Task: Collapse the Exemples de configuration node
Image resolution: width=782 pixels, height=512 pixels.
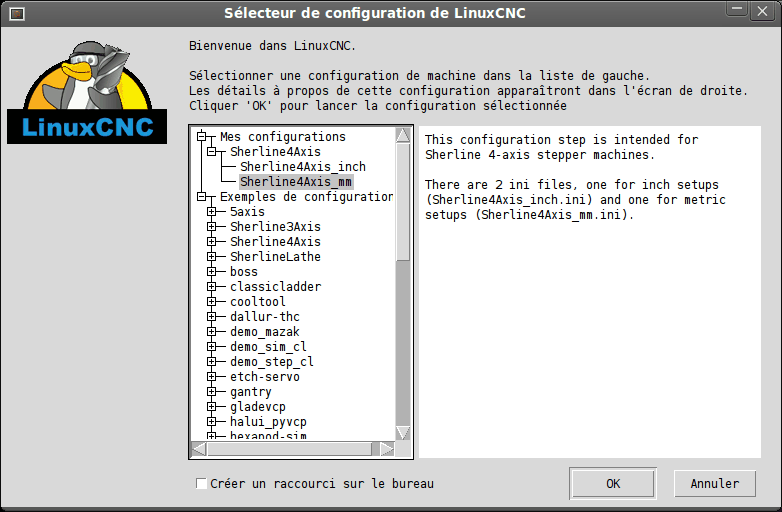Action: [201, 196]
